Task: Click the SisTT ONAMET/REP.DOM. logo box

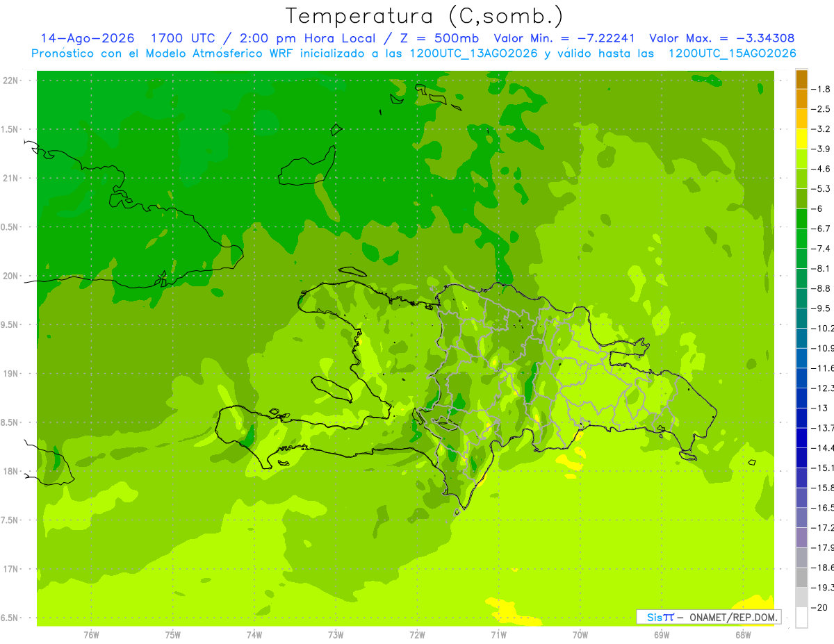Action: [708, 617]
